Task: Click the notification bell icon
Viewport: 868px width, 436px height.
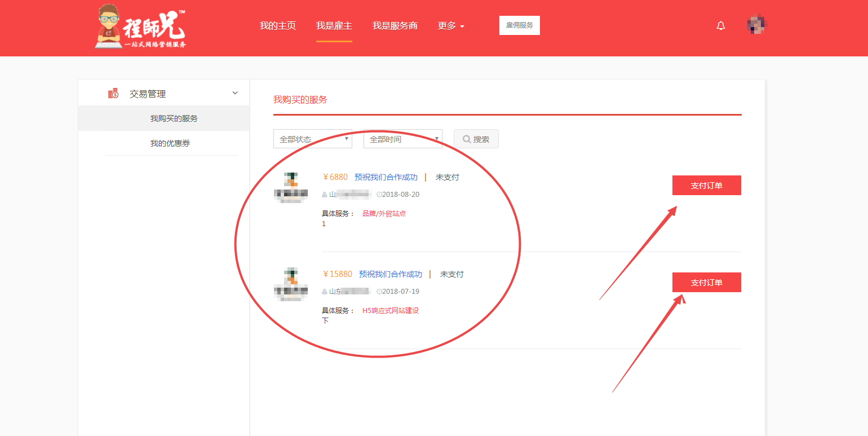Action: point(720,26)
